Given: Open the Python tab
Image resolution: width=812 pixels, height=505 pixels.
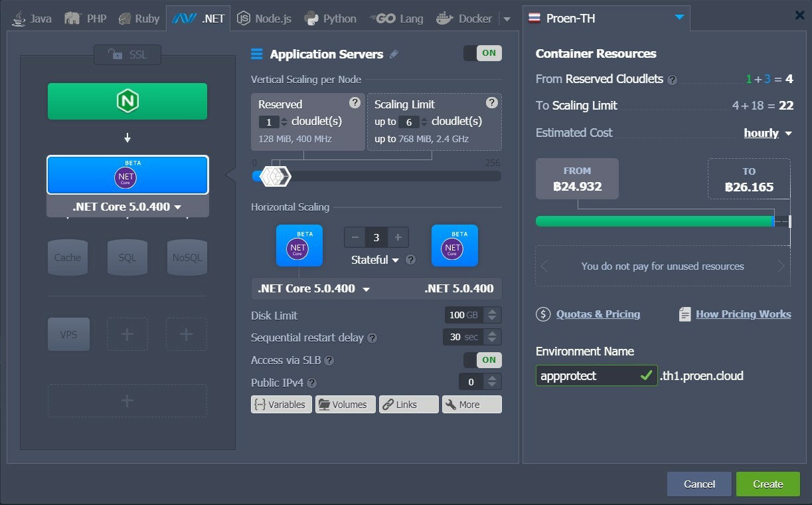Looking at the screenshot, I should [x=330, y=19].
